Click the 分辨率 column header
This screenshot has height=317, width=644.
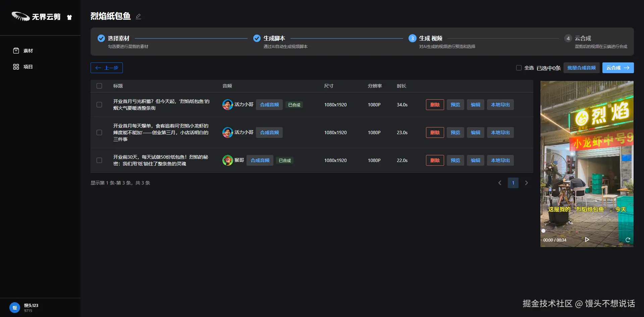point(375,86)
